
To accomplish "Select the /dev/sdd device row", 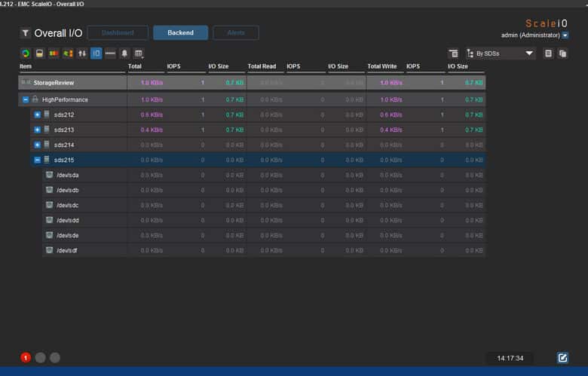I will click(x=264, y=220).
